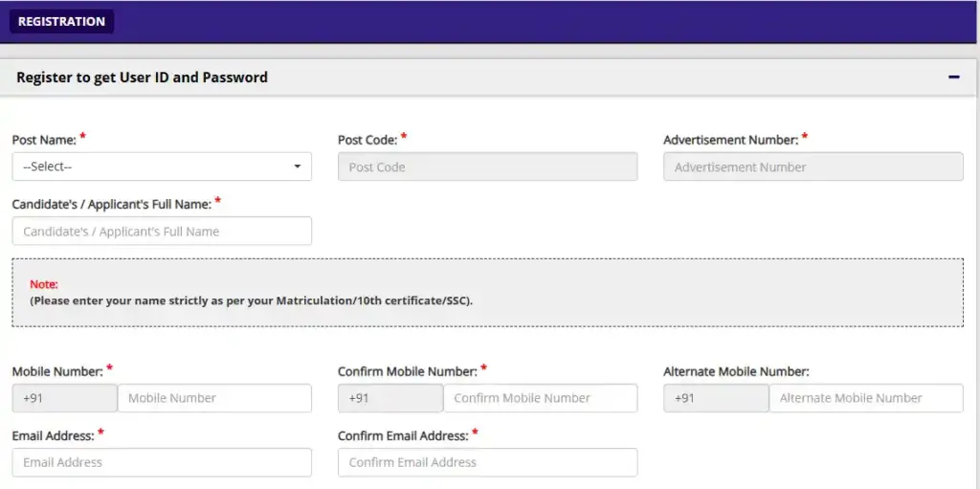Collapse the registration section with minus icon

coord(953,78)
